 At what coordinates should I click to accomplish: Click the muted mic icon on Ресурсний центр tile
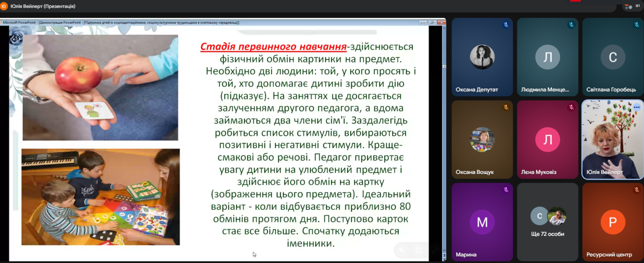[x=637, y=190]
